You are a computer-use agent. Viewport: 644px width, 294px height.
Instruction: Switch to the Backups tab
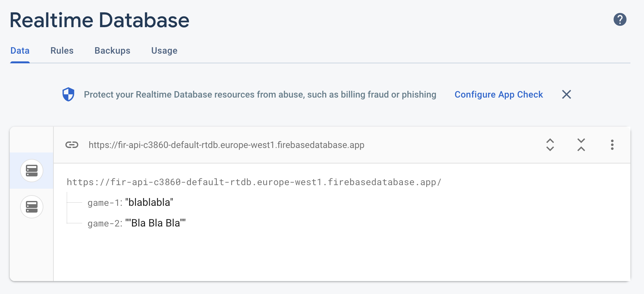tap(112, 51)
